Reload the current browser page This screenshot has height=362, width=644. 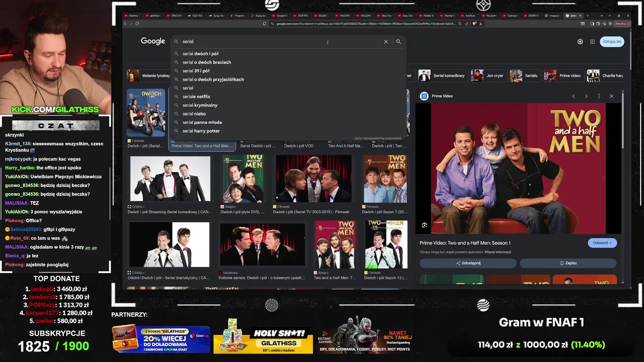(137, 24)
